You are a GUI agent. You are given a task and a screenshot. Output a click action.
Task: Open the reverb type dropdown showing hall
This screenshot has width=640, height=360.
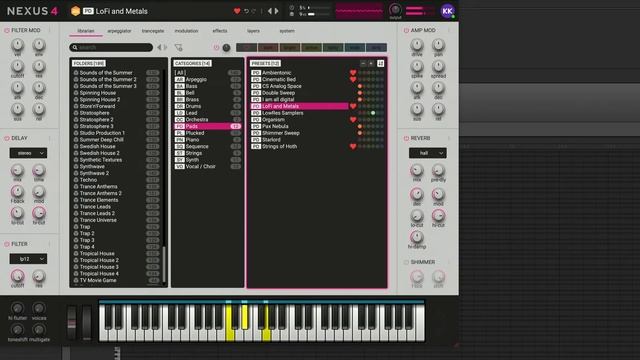click(428, 153)
